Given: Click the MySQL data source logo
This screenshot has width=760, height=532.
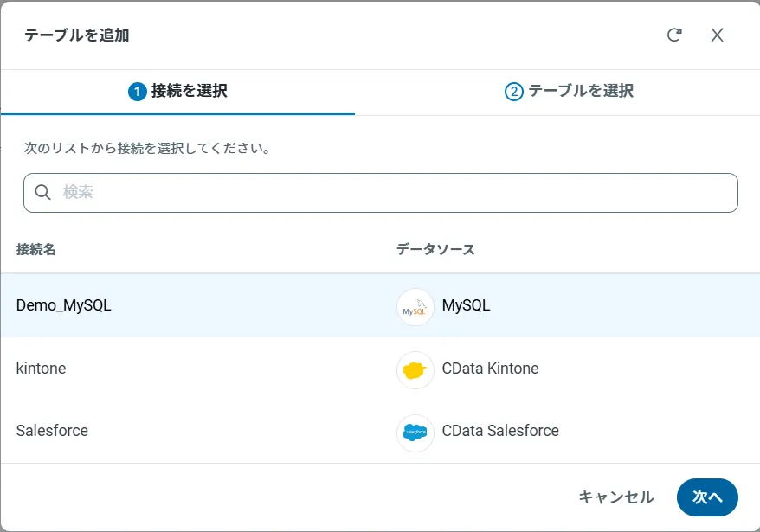Looking at the screenshot, I should tap(415, 306).
